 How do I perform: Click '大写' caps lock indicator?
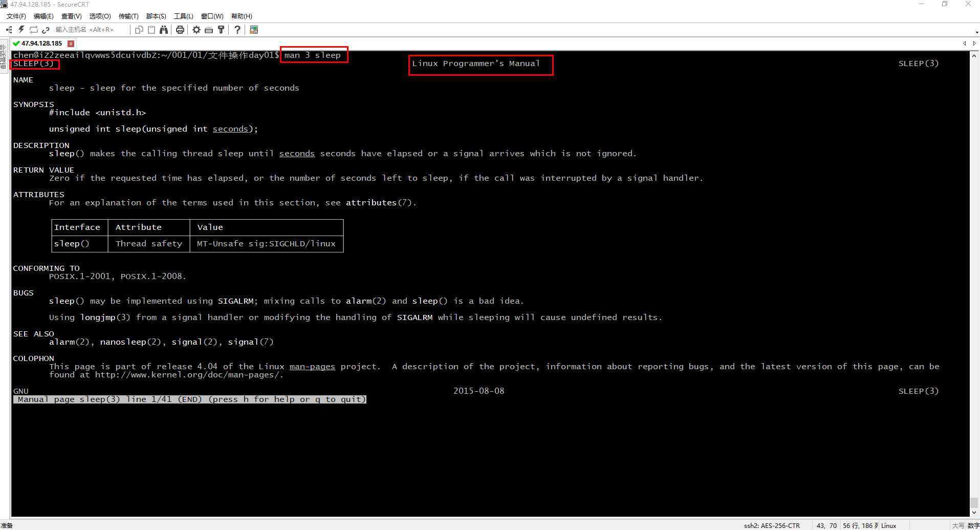point(958,525)
